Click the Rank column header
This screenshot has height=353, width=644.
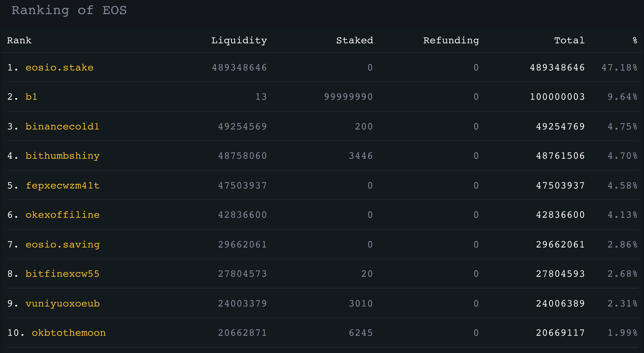point(19,40)
